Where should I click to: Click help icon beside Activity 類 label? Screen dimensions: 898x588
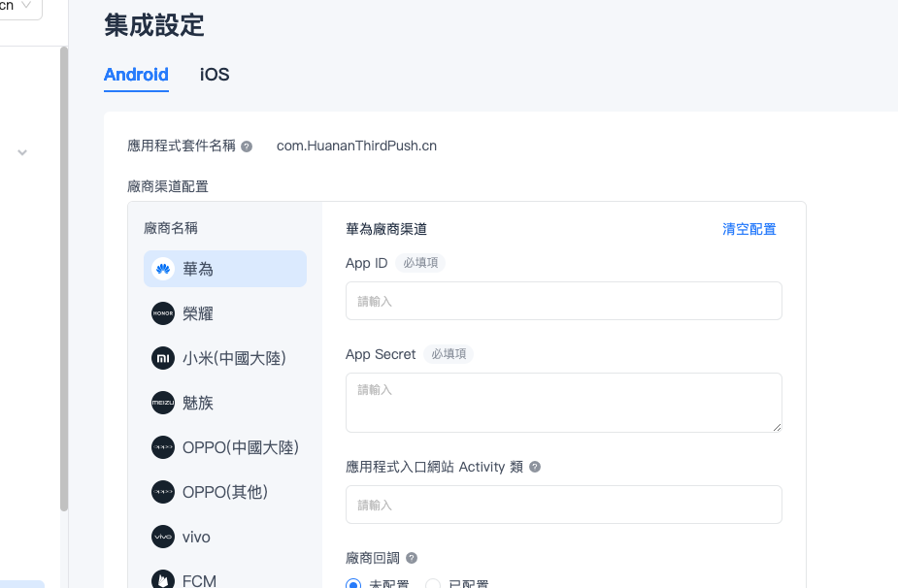pyautogui.click(x=535, y=467)
